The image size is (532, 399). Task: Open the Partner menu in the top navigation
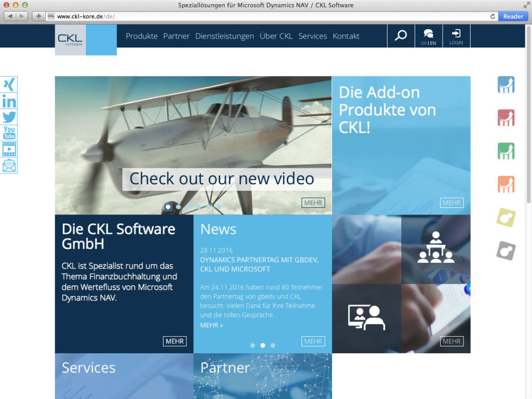pos(177,36)
